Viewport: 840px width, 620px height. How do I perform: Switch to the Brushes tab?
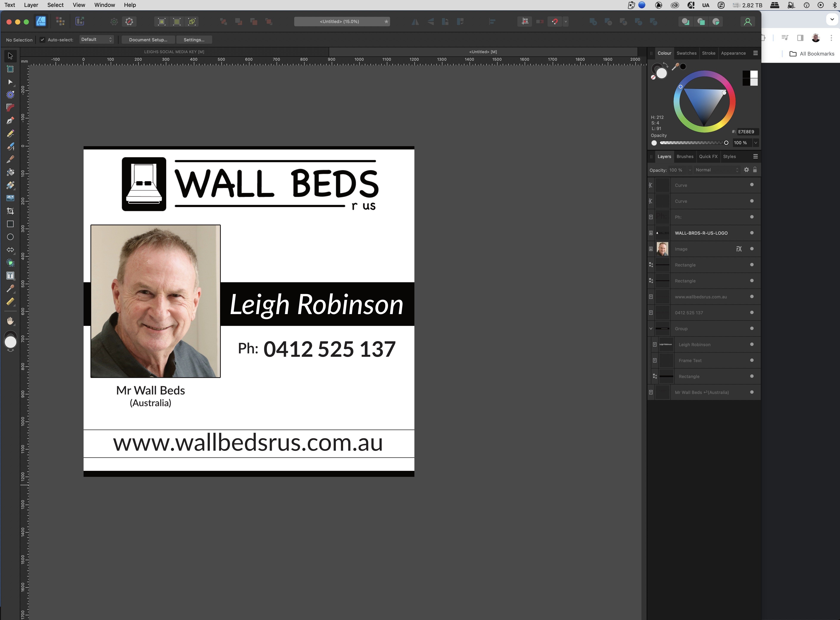(685, 157)
